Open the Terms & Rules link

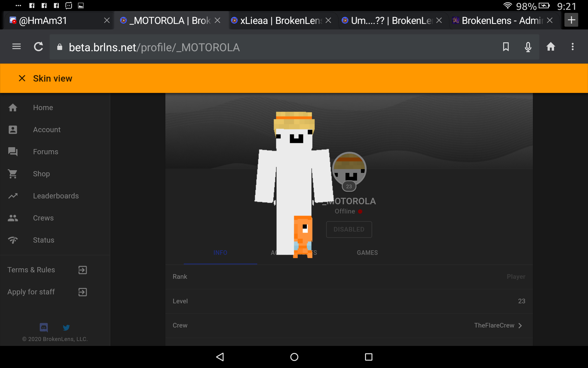(31, 270)
